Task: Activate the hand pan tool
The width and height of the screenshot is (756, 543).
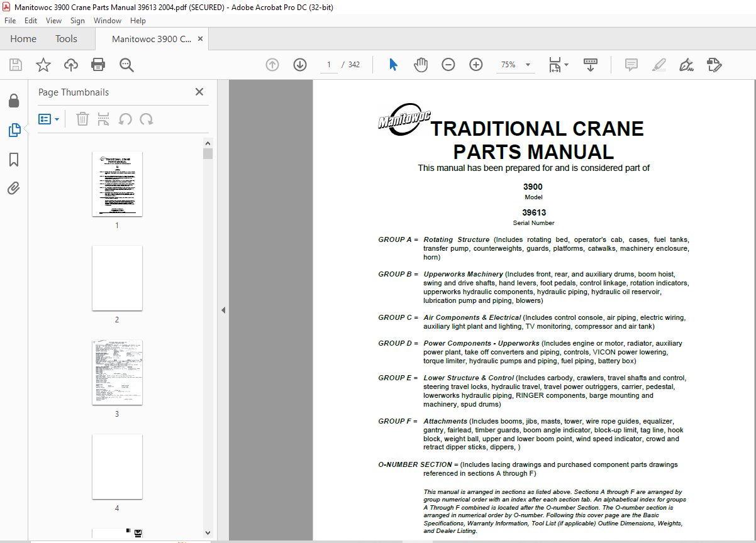Action: (421, 65)
